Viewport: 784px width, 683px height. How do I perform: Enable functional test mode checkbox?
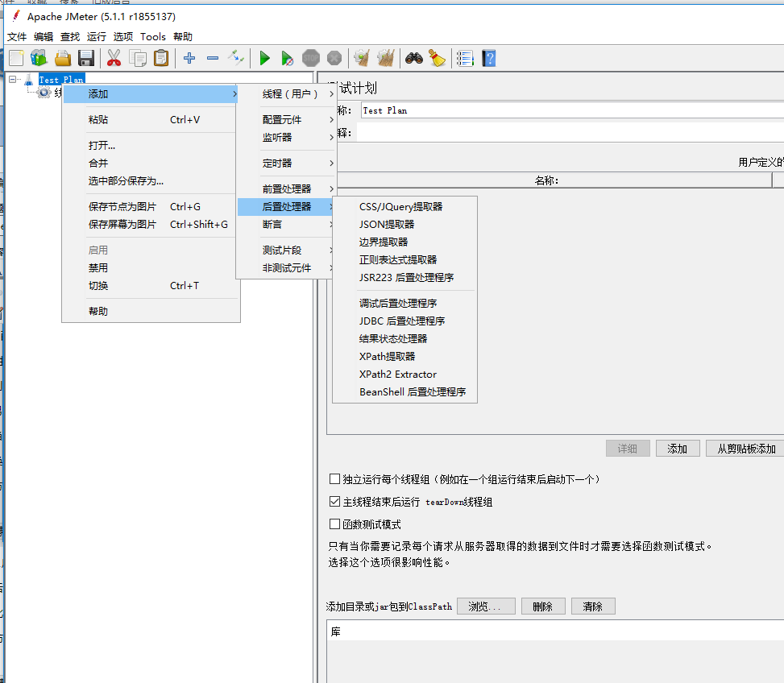tap(334, 524)
